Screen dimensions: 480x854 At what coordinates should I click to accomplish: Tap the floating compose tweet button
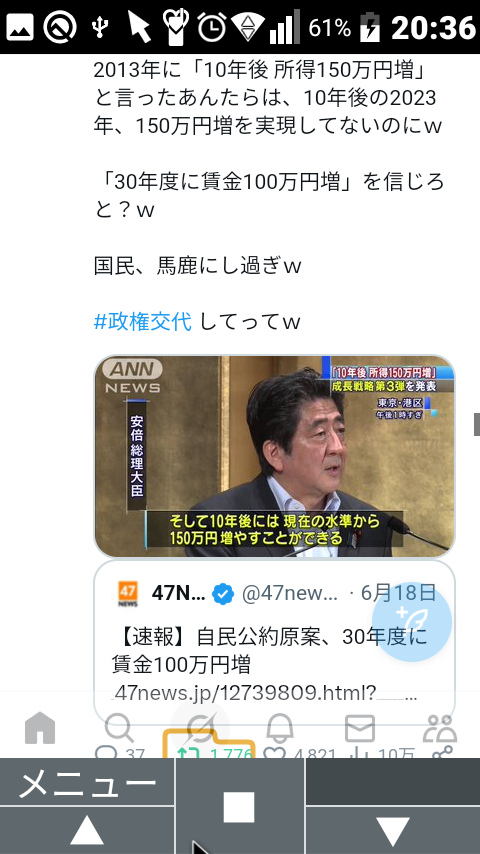tap(412, 621)
